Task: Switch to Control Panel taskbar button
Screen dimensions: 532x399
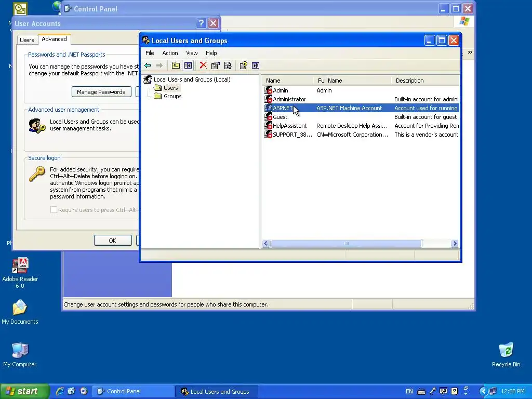Action: 134,391
